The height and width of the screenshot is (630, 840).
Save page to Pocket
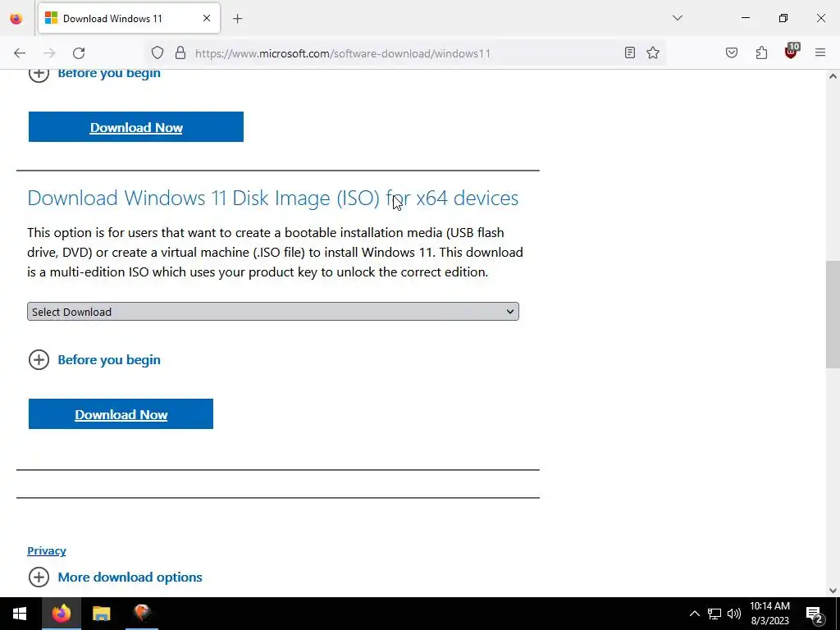(732, 52)
